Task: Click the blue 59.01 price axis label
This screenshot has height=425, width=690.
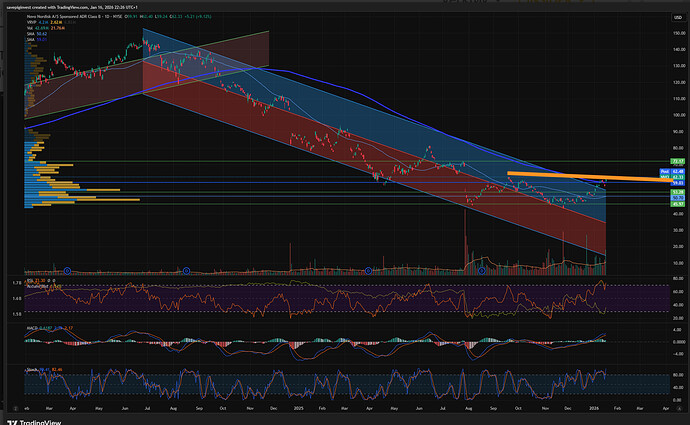Action: [677, 183]
